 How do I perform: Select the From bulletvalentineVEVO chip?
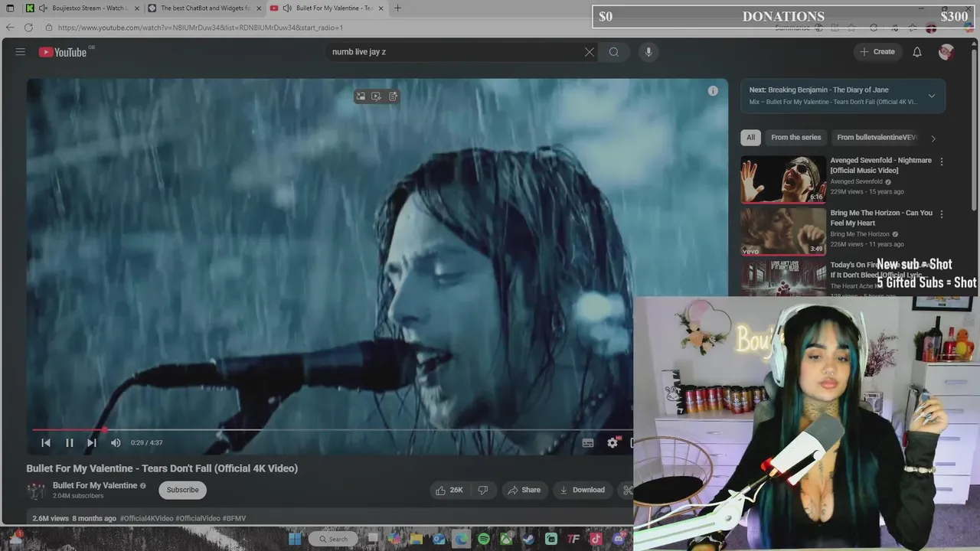pyautogui.click(x=877, y=138)
